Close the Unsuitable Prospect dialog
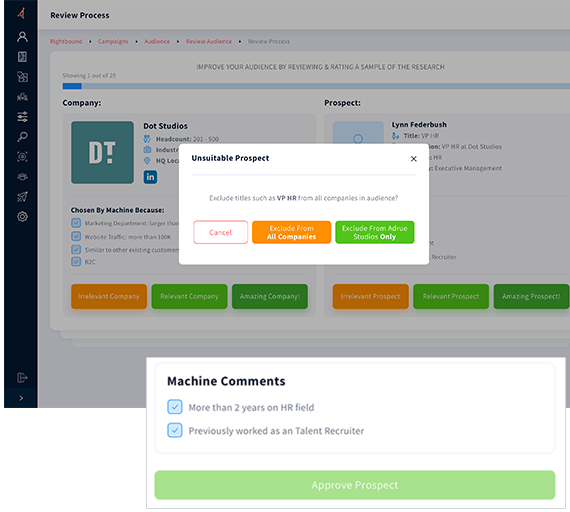Viewport: 570px width, 512px height. pos(414,159)
